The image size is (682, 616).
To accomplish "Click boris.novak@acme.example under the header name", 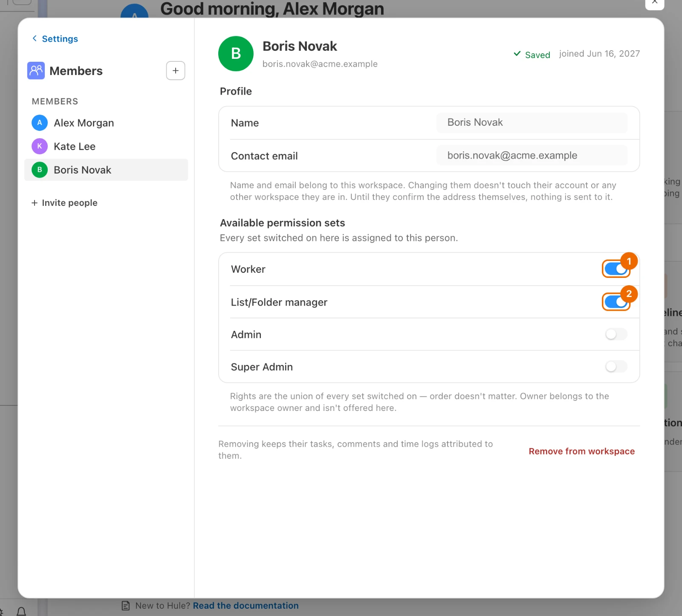I will point(320,64).
